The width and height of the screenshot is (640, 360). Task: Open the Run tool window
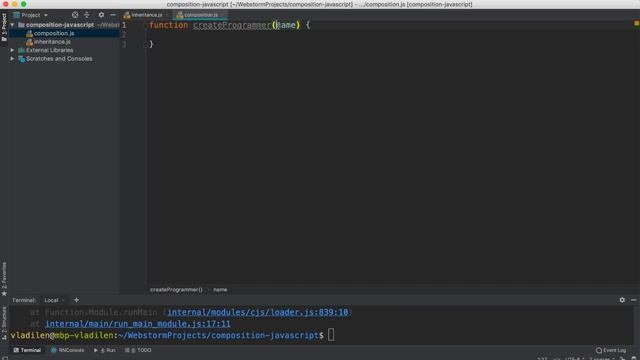point(105,350)
